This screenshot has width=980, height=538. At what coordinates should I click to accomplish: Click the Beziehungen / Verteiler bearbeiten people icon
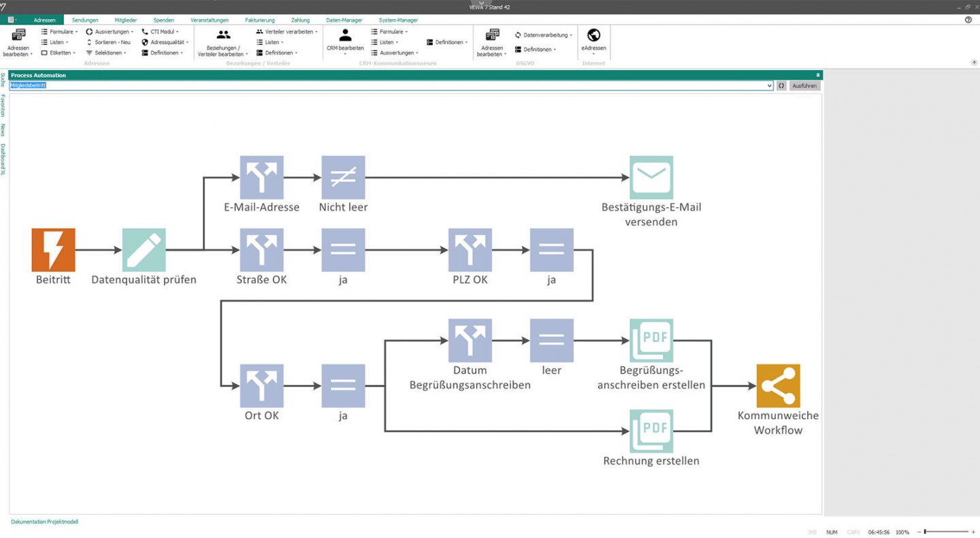click(223, 35)
